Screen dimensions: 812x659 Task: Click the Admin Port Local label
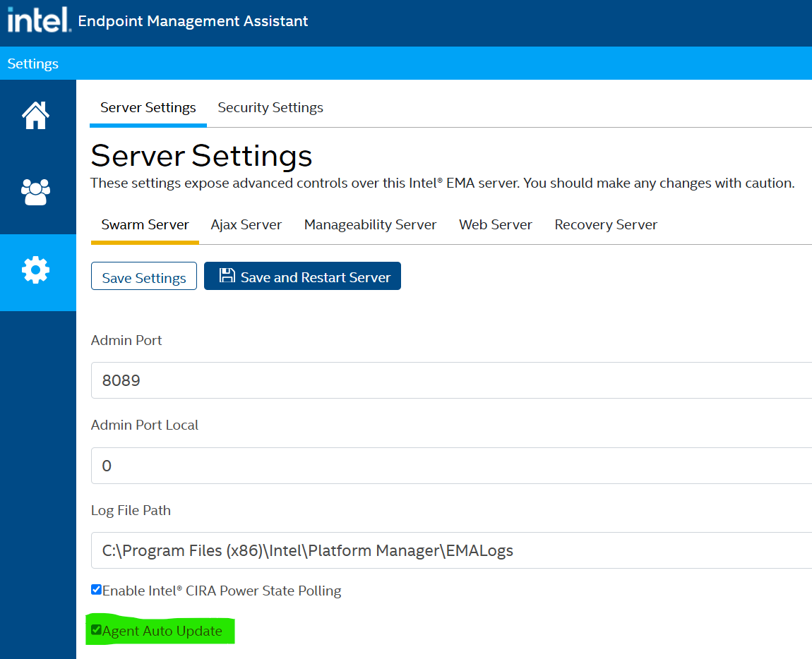pyautogui.click(x=145, y=425)
